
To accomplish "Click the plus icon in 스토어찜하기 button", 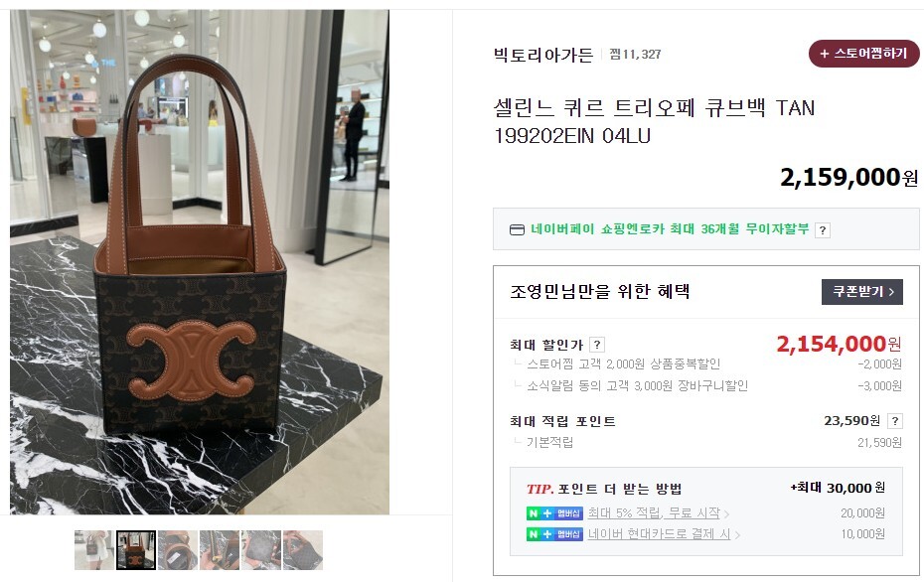I will pos(824,54).
